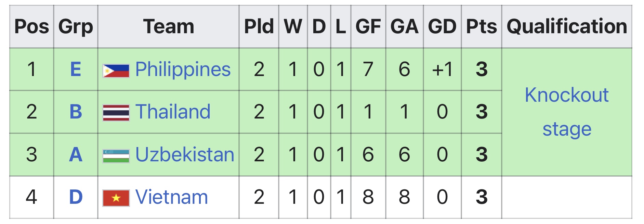The image size is (644, 224).
Task: Follow the Group E link
Action: click(x=76, y=69)
